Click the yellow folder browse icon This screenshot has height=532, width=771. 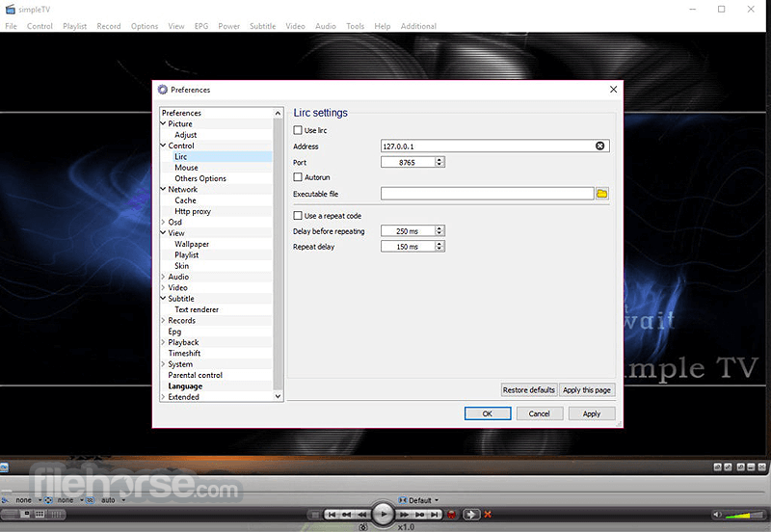(601, 194)
